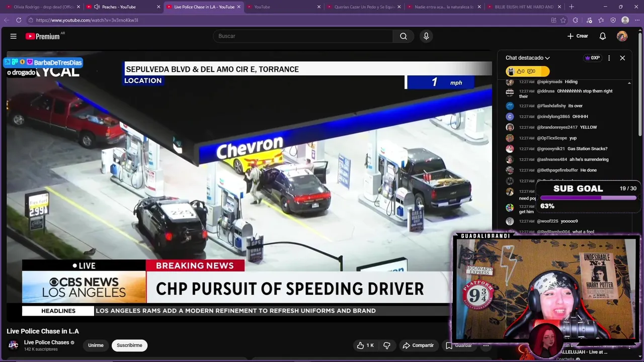Focus the Buscar search field
Image resolution: width=644 pixels, height=362 pixels.
click(303, 36)
